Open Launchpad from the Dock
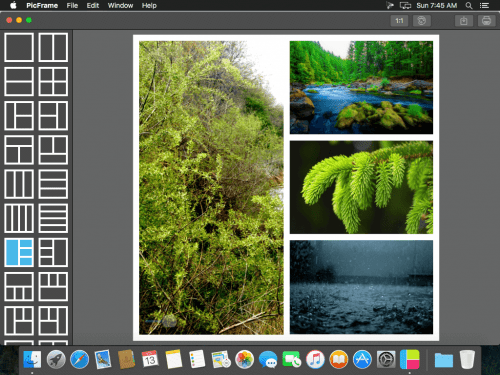Viewport: 500px width, 375px height. coord(56,360)
